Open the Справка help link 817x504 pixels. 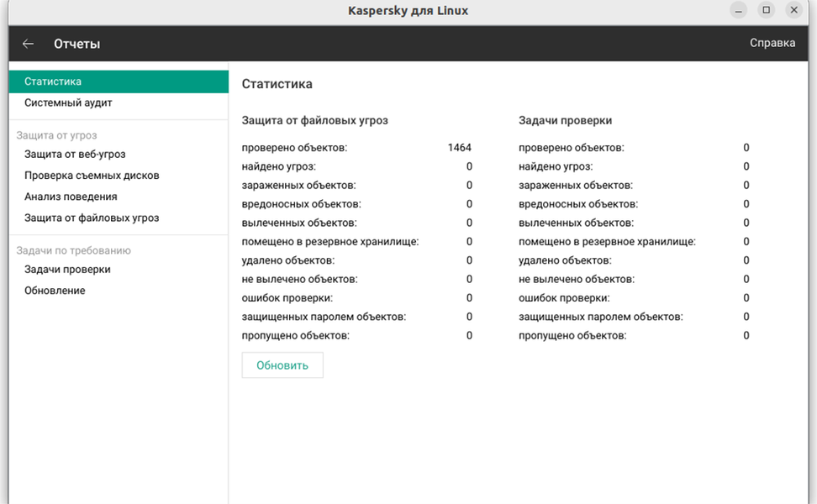click(x=772, y=44)
